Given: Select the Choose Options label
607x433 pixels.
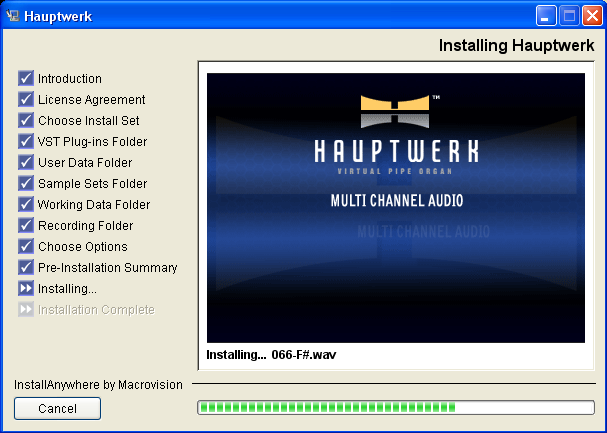Looking at the screenshot, I should coord(82,246).
